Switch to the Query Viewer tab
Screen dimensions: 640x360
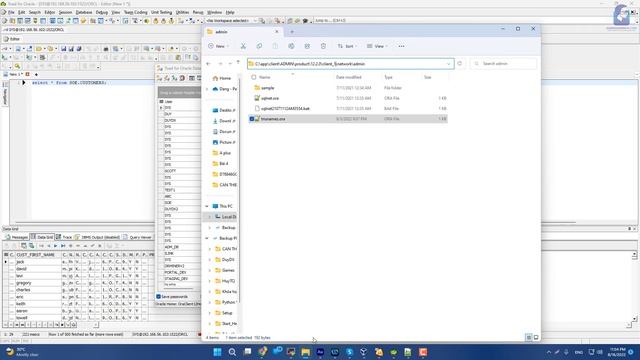pos(137,237)
